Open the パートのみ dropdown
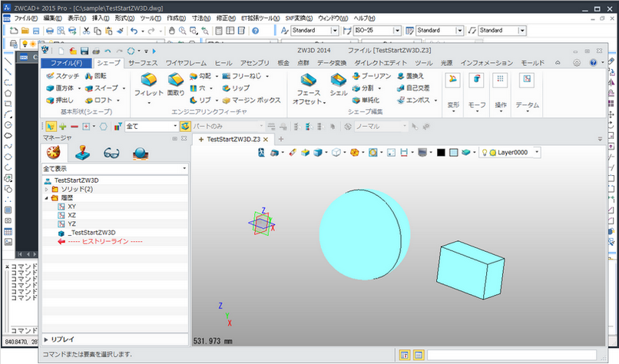Image resolution: width=619 pixels, height=364 pixels. tap(261, 127)
